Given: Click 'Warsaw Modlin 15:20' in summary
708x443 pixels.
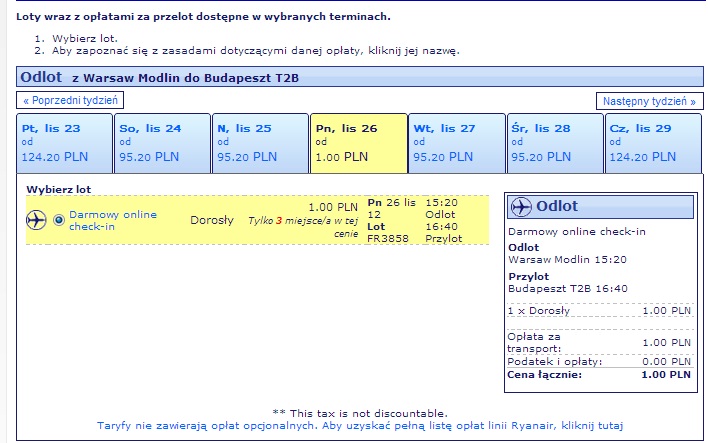Looking at the screenshot, I should coord(567,260).
